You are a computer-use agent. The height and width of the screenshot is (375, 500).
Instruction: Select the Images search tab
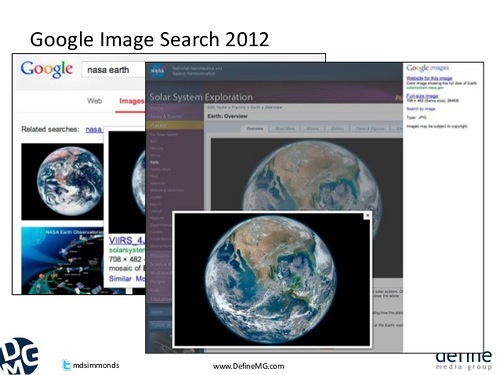point(131,101)
